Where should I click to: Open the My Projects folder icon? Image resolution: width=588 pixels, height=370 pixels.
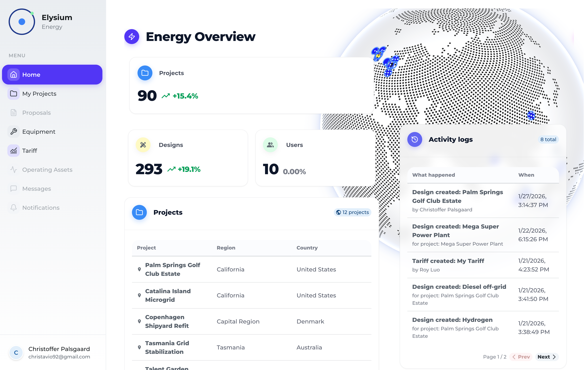14,93
